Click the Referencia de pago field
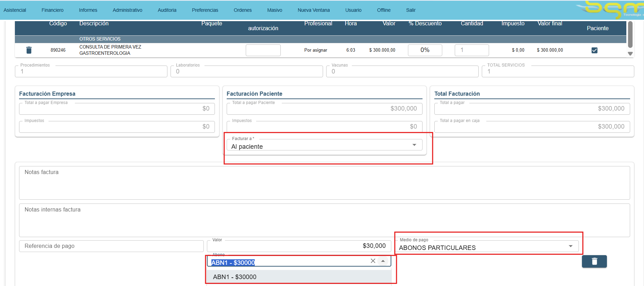 [x=111, y=246]
